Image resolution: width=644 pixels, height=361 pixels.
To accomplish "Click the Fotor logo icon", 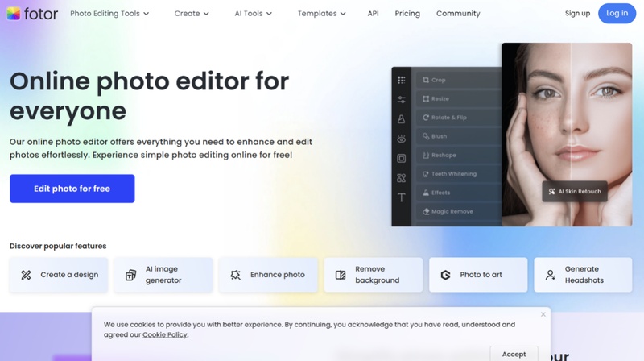I will (13, 13).
